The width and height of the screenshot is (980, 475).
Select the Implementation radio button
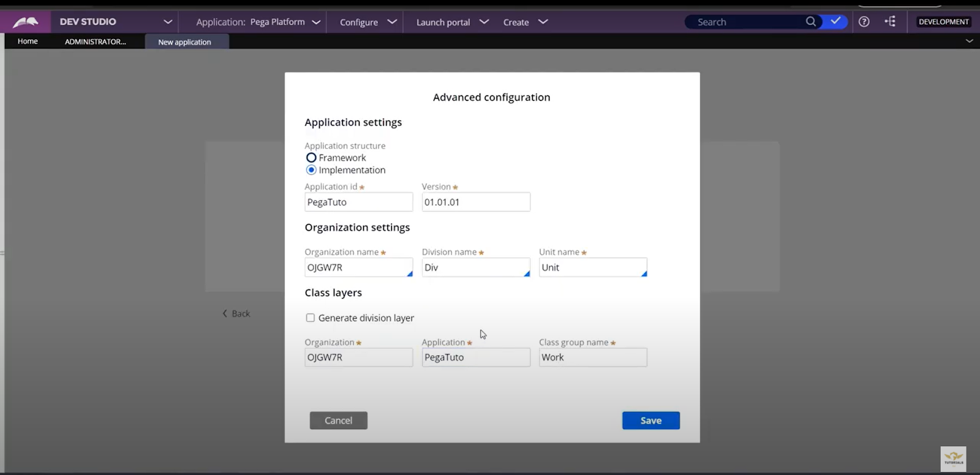[x=311, y=170]
